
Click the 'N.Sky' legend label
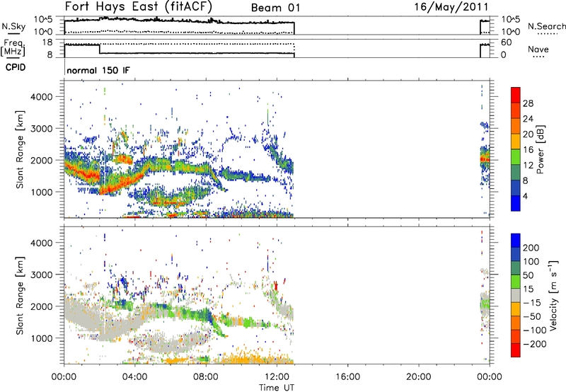click(13, 26)
